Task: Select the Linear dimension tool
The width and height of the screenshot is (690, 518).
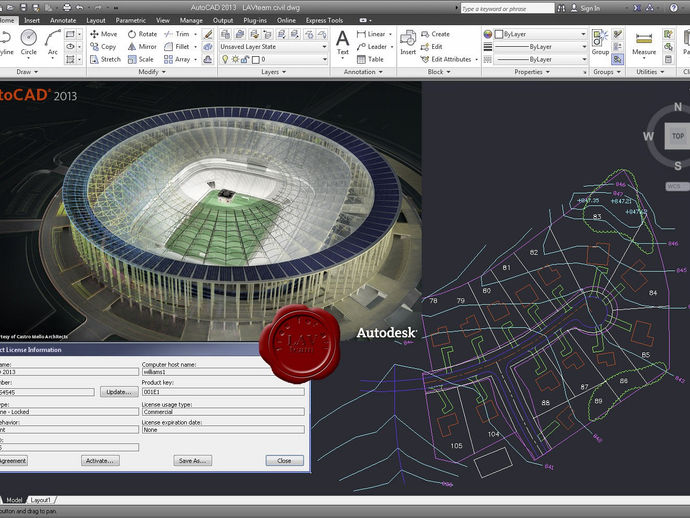Action: (371, 34)
